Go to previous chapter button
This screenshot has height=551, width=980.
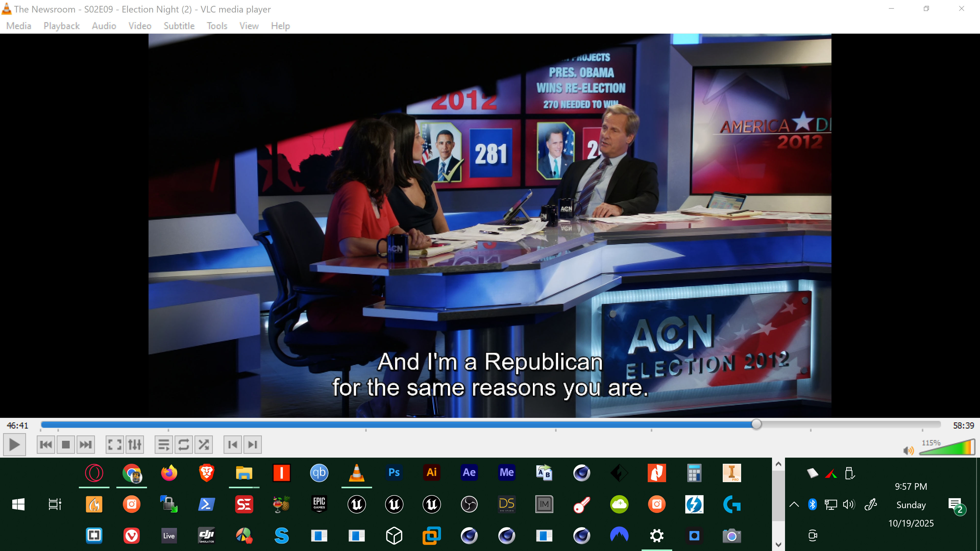pos(233,445)
